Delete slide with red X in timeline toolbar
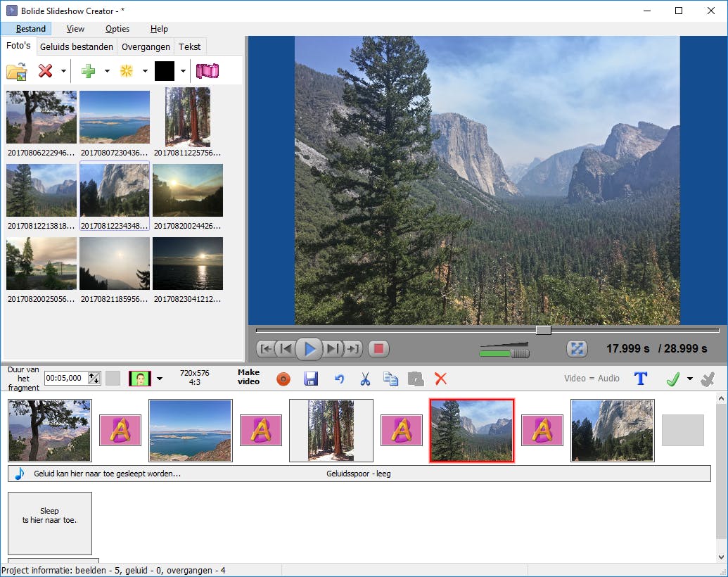The height and width of the screenshot is (577, 728). [x=440, y=379]
